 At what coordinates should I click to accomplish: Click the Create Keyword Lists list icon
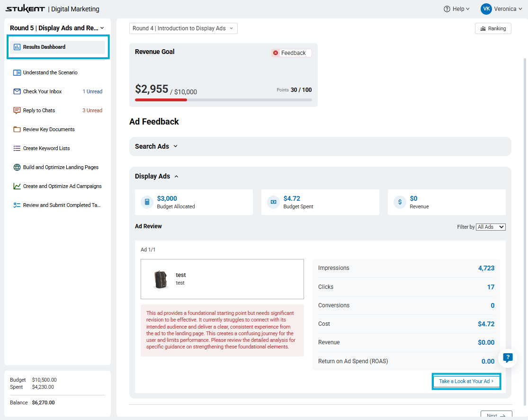pyautogui.click(x=17, y=148)
